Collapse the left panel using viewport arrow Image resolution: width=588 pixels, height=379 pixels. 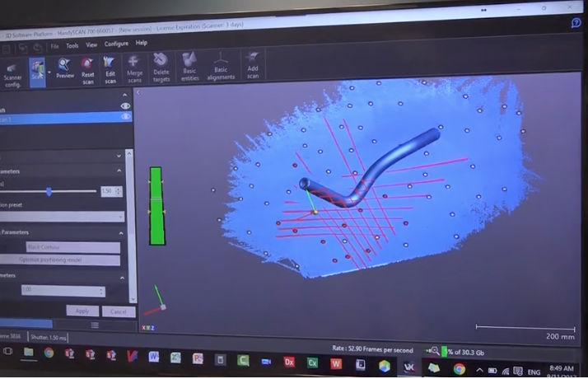pyautogui.click(x=138, y=92)
